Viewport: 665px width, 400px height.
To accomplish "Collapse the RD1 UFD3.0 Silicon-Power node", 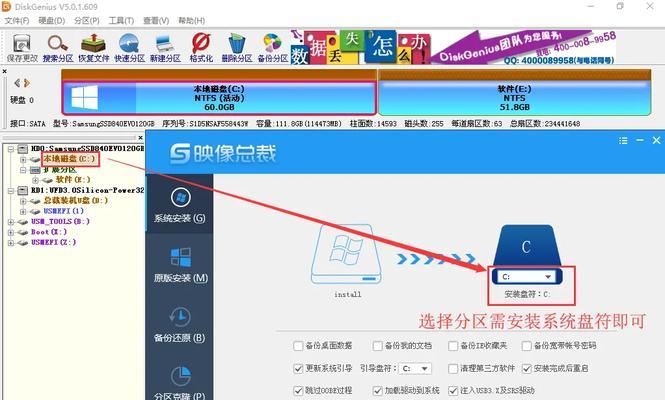I will click(x=11, y=191).
